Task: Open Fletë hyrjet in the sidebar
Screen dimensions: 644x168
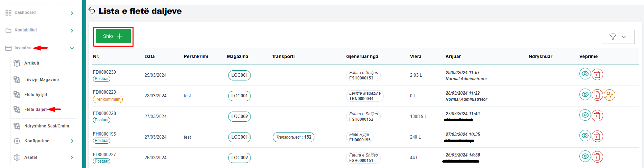Action: pyautogui.click(x=35, y=95)
